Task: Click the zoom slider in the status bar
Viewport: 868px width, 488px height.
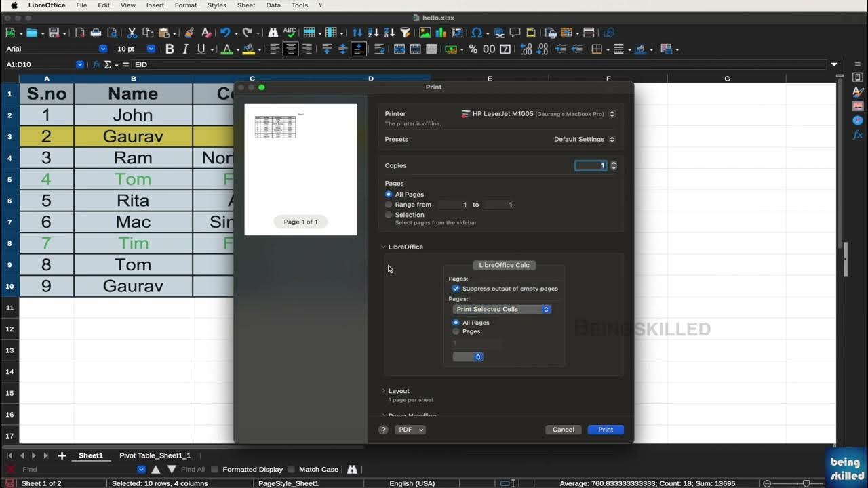Action: (x=806, y=483)
